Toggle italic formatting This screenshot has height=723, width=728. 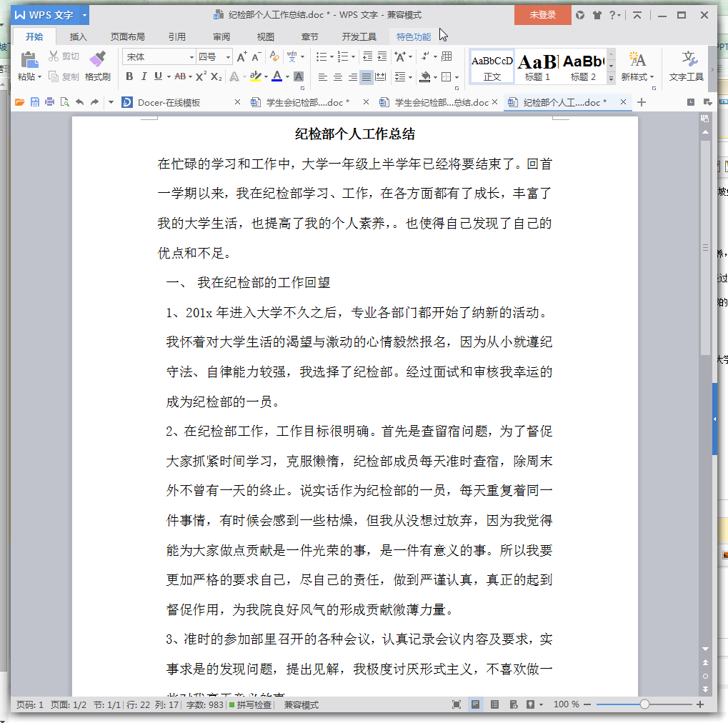coord(144,76)
